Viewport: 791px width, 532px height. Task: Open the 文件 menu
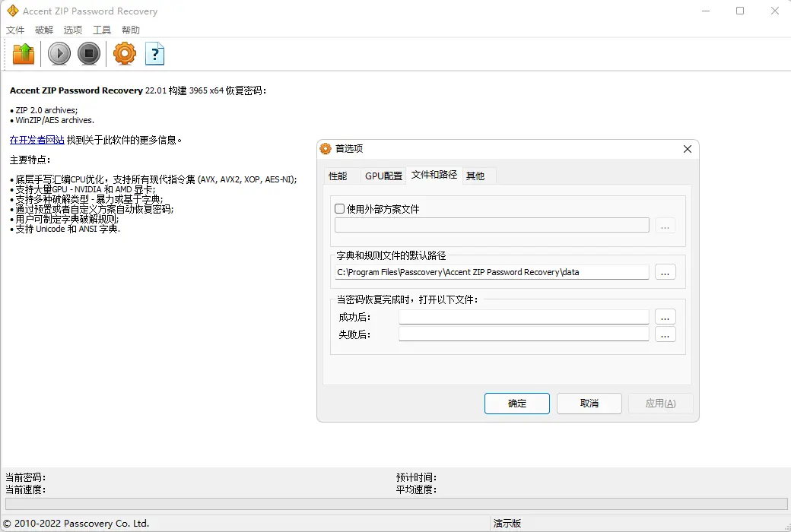(x=15, y=30)
